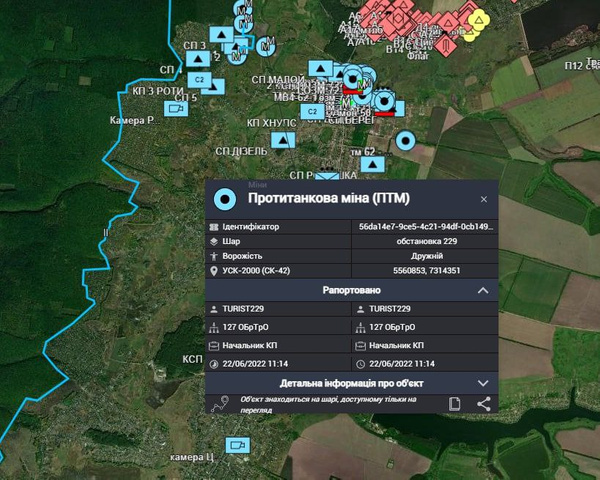The height and width of the screenshot is (480, 600).
Task: Click the hostility value Дружній
Action: (x=427, y=256)
